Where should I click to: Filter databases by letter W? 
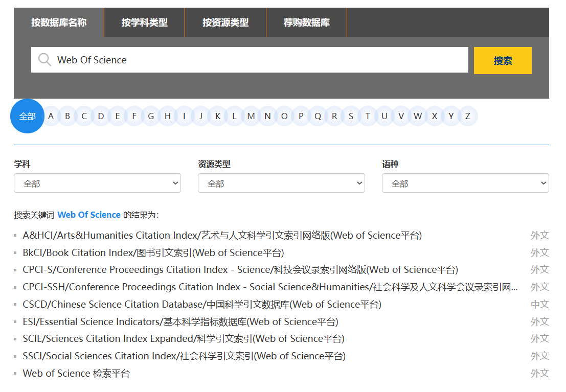click(x=418, y=116)
